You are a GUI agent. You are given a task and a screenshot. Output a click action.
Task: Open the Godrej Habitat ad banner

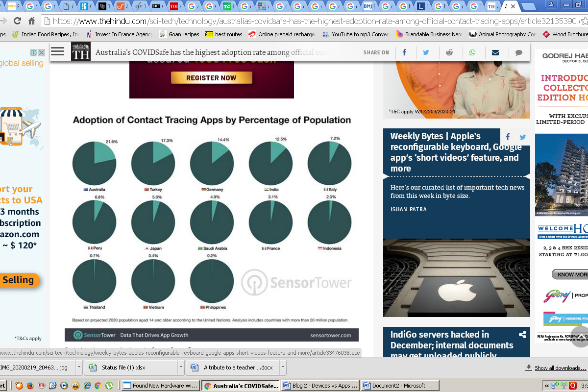[x=562, y=196]
